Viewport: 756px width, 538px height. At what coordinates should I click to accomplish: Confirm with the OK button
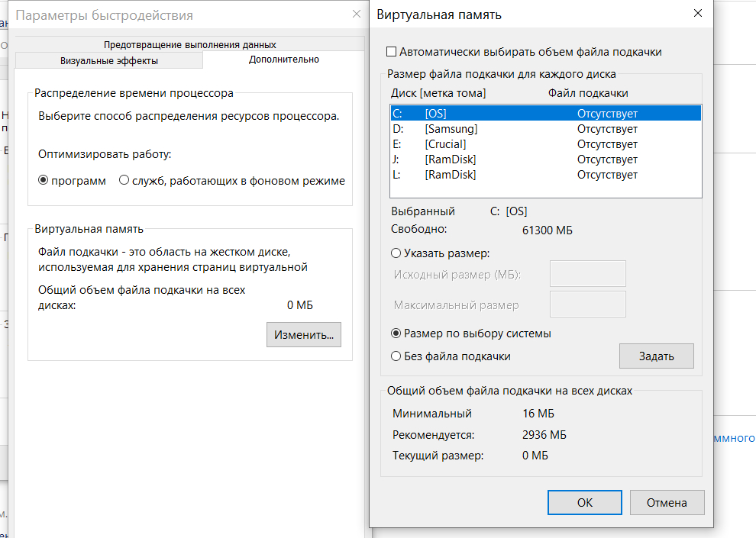pyautogui.click(x=584, y=502)
